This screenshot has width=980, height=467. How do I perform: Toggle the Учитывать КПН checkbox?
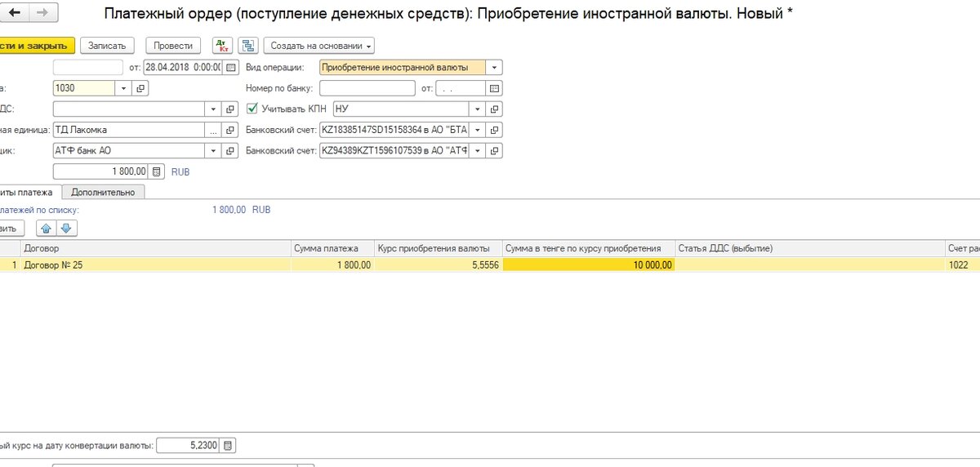[x=252, y=109]
